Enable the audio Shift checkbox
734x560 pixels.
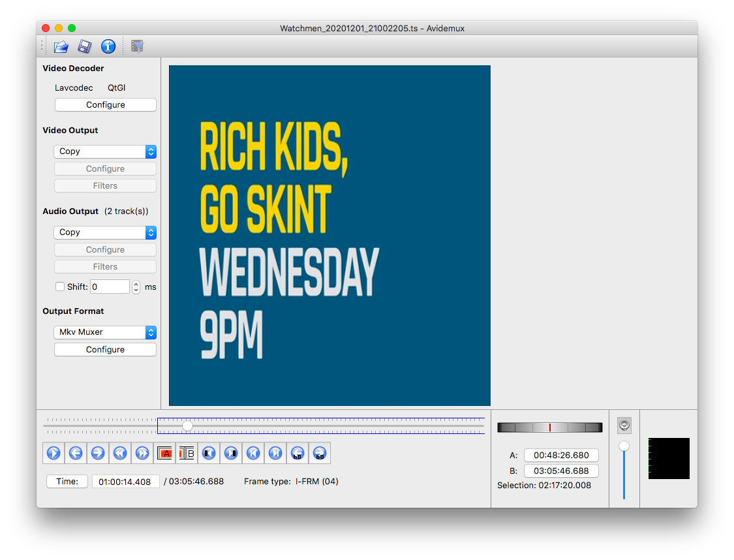click(x=60, y=287)
